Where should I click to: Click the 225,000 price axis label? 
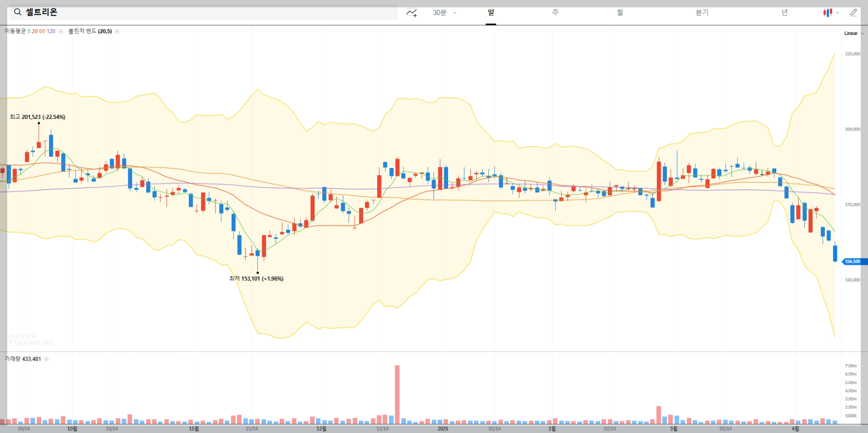click(x=852, y=54)
